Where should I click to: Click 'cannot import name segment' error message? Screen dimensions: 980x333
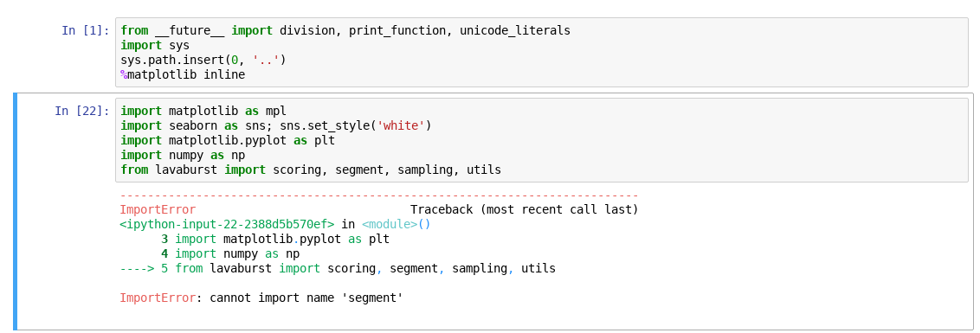(306, 298)
